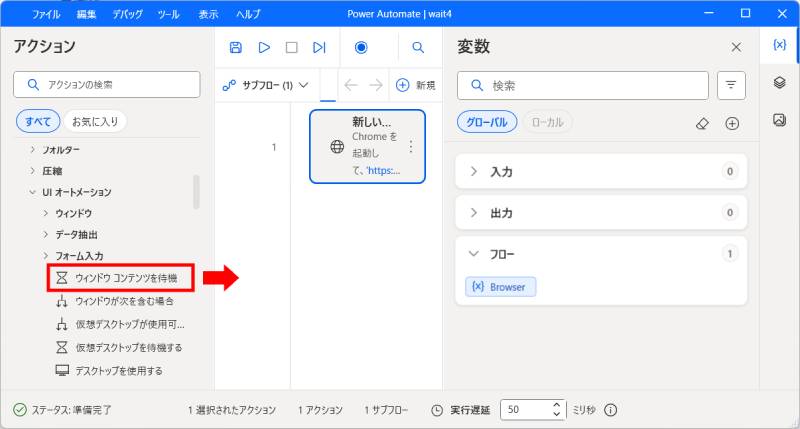Click the Browser variable chip
This screenshot has width=800, height=429.
coord(501,287)
